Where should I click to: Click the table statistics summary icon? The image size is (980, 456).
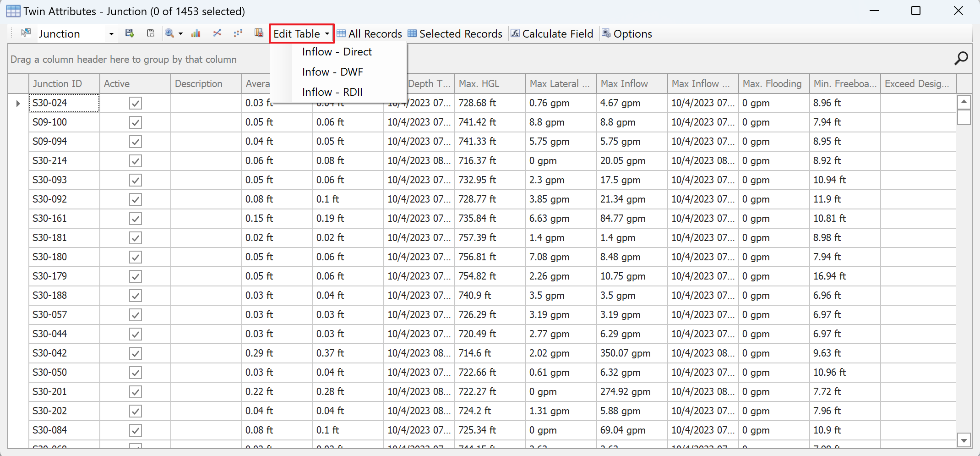259,33
